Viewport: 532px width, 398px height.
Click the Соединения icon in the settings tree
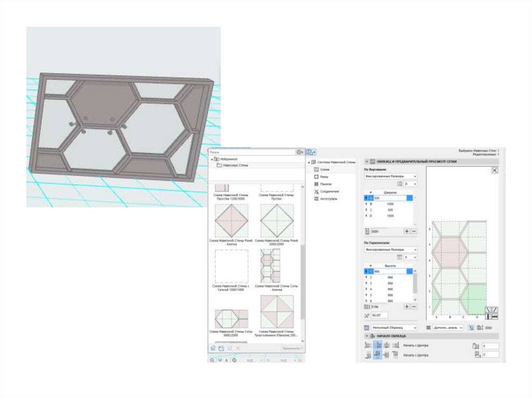(316, 191)
